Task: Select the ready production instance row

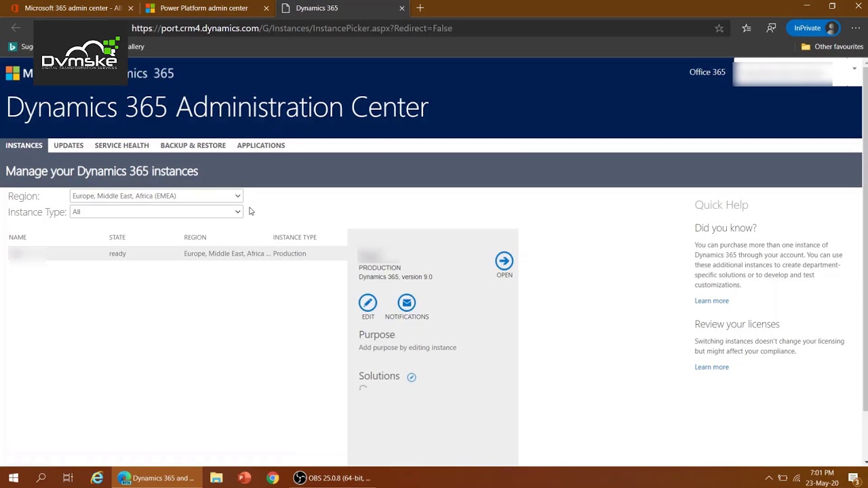Action: (x=176, y=253)
